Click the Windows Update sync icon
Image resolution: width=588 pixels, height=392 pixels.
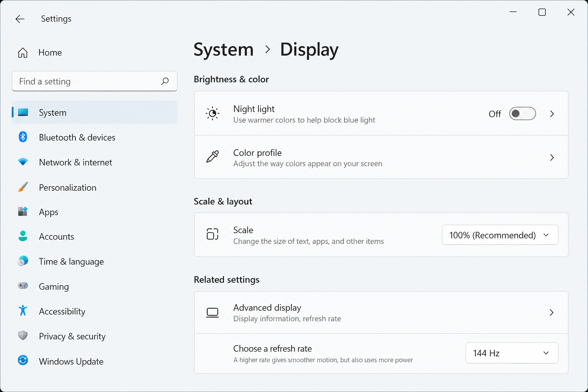click(23, 361)
